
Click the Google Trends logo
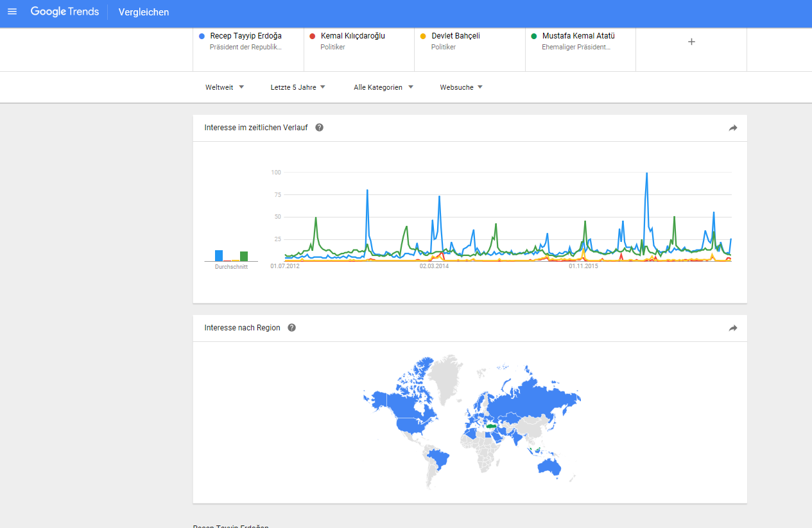coord(65,12)
